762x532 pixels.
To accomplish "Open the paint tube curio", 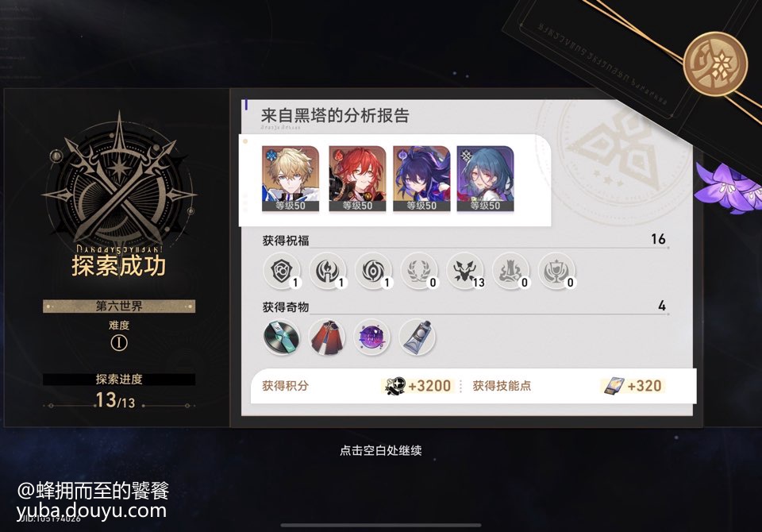I will [417, 337].
